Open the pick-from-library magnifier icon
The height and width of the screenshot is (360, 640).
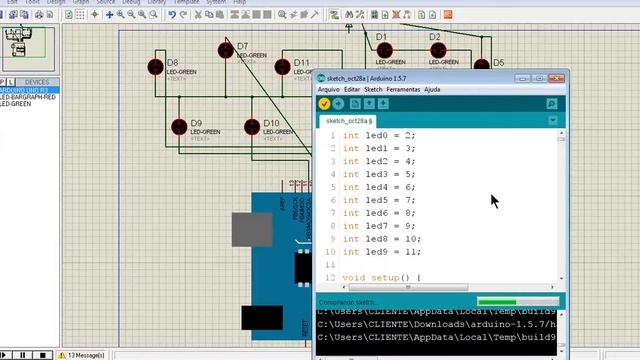[x=282, y=15]
